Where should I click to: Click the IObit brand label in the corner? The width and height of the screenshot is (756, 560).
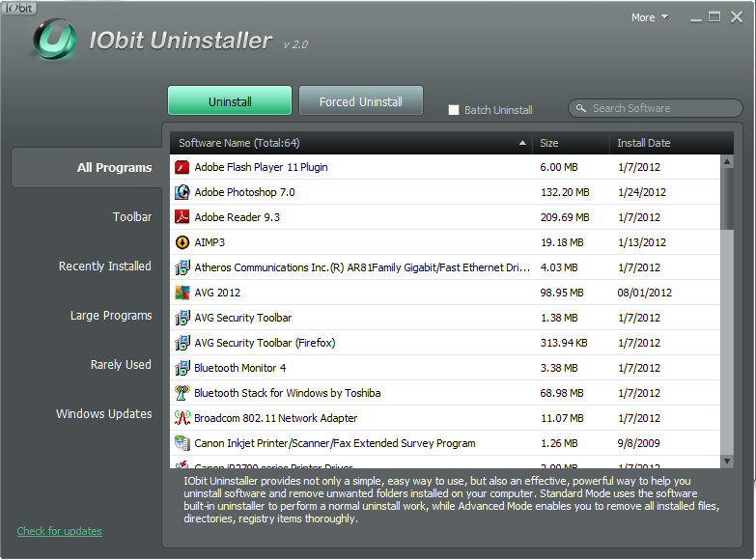(18, 8)
